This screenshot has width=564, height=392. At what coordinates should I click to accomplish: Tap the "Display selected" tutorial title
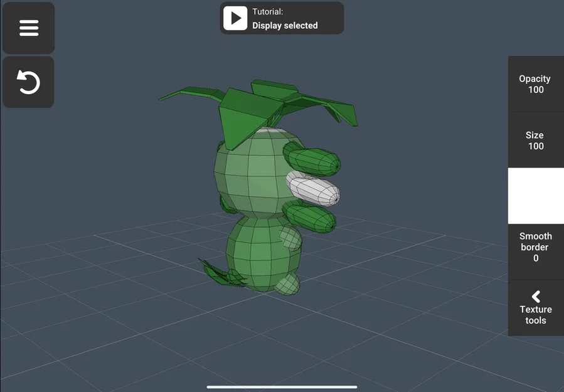click(285, 26)
